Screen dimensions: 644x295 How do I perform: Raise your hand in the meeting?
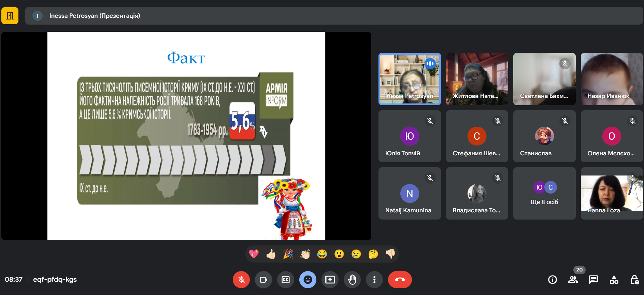point(352,280)
